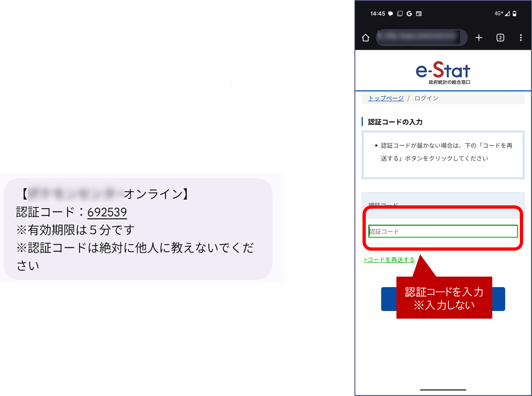Click the コードを再送する link

click(389, 260)
